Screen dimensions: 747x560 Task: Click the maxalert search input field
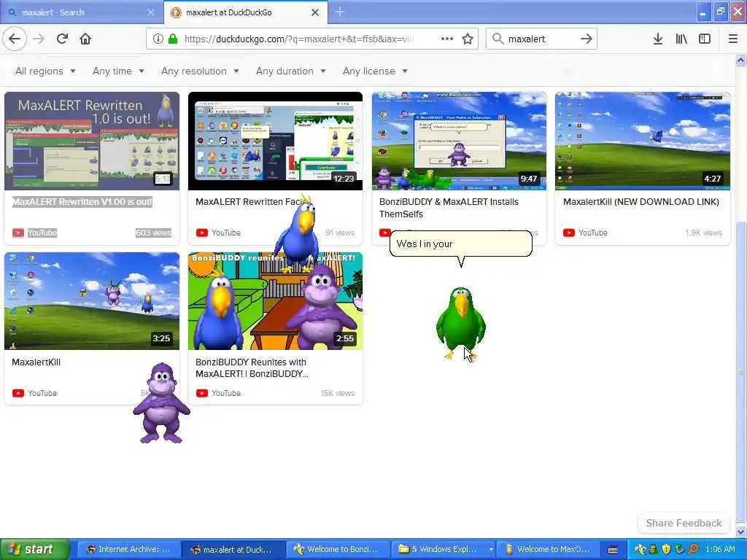[541, 39]
